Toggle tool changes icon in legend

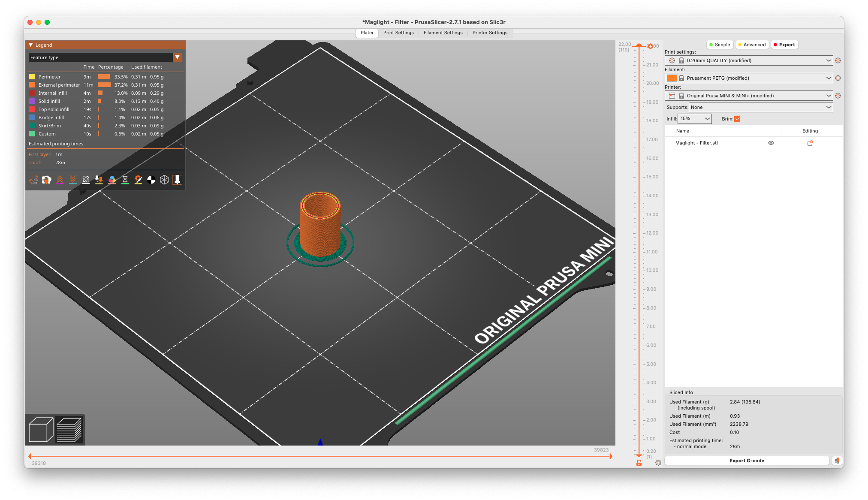(x=99, y=180)
